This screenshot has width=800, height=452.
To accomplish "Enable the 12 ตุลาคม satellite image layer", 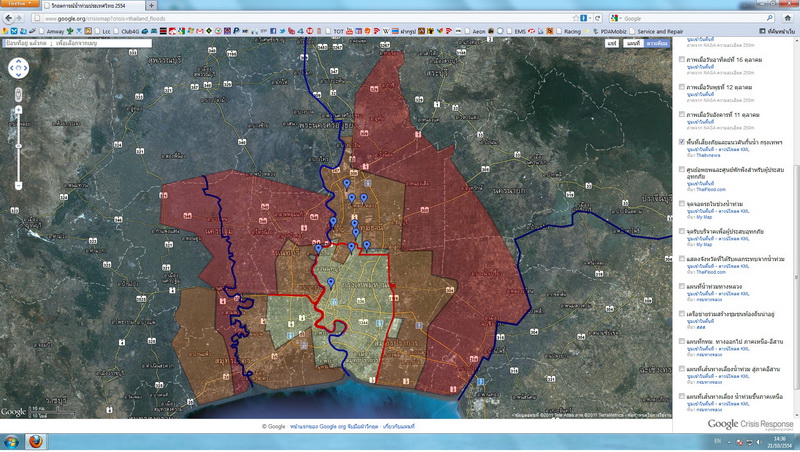I will click(682, 87).
